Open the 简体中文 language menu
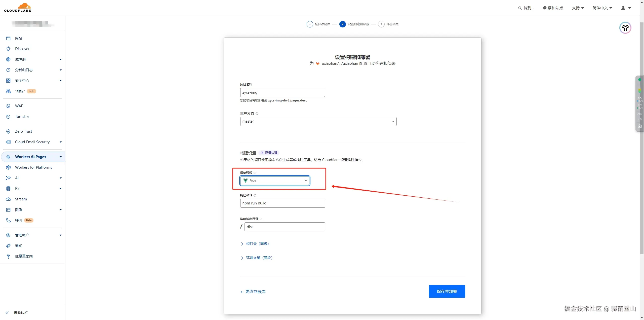 tap(602, 8)
